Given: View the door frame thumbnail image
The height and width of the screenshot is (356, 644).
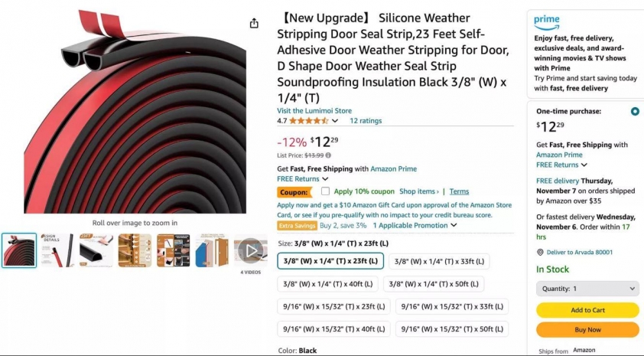Looking at the screenshot, I should (x=212, y=250).
